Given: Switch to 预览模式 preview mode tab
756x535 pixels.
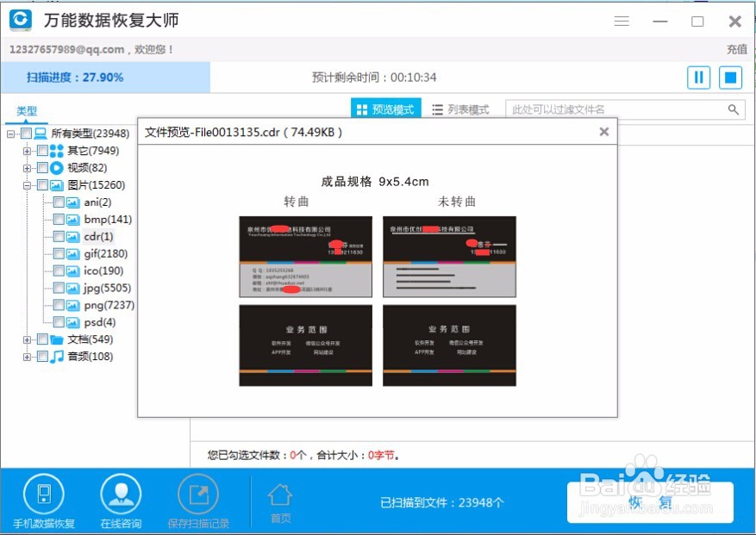Looking at the screenshot, I should [x=385, y=109].
